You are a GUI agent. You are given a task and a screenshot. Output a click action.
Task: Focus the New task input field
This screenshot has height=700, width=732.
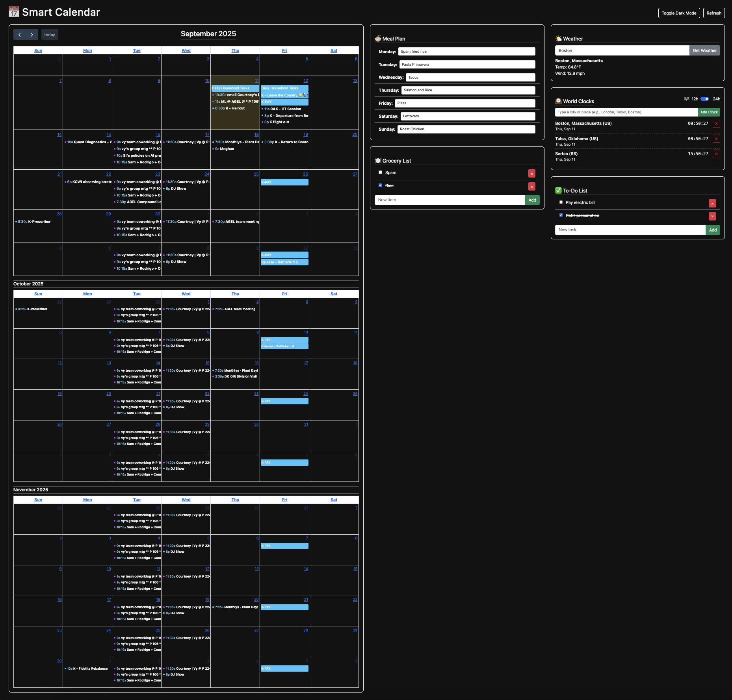[x=630, y=230]
